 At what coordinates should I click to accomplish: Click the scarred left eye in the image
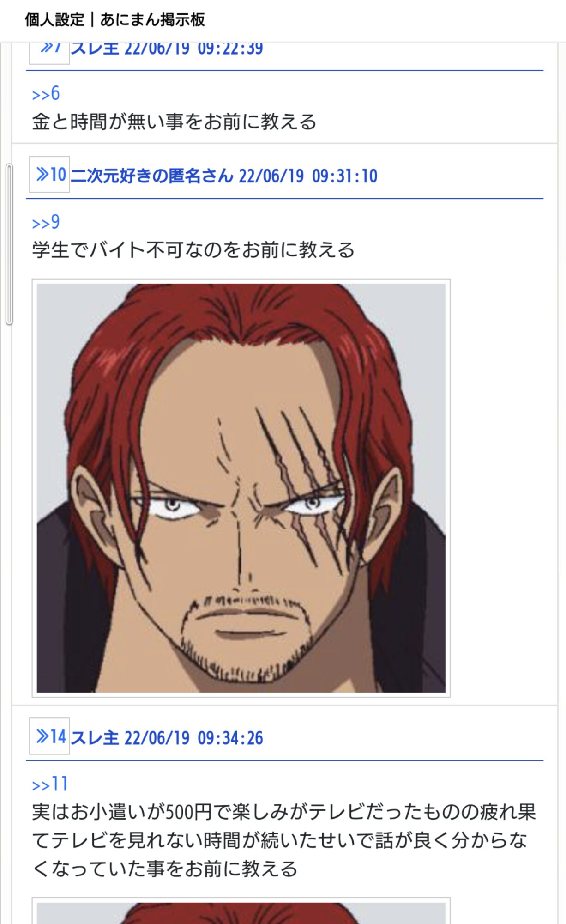click(x=312, y=504)
